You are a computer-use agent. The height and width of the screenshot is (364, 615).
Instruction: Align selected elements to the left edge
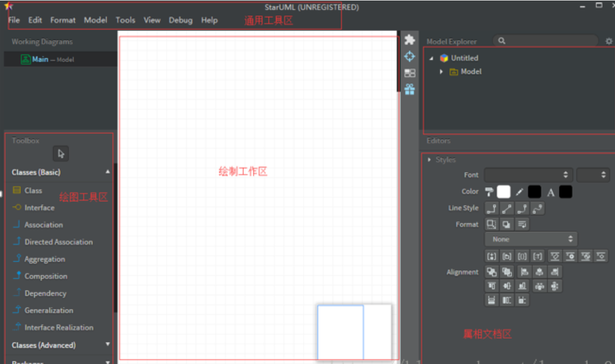pyautogui.click(x=524, y=272)
